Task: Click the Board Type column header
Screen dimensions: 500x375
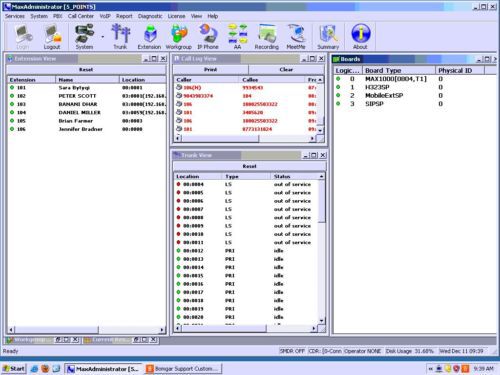Action: point(399,70)
